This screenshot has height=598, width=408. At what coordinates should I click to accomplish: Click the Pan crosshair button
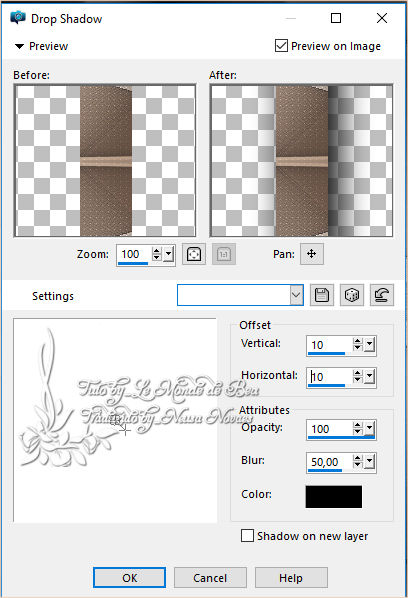point(312,254)
